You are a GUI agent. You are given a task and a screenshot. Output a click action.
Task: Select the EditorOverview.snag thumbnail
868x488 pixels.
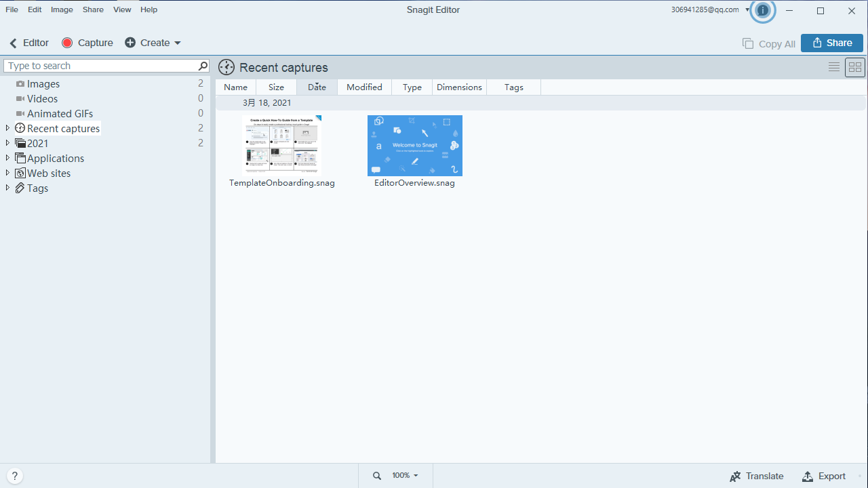point(415,146)
